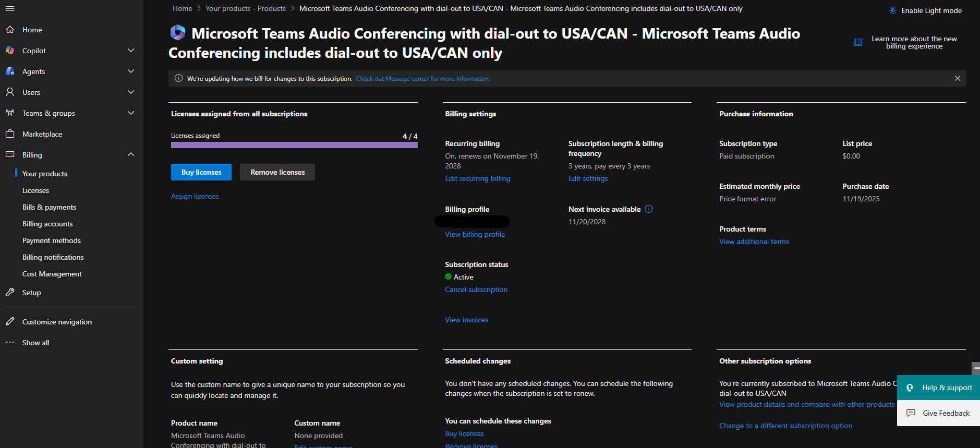Click the green Active status icon
Screen dimensions: 980x448
[448, 277]
